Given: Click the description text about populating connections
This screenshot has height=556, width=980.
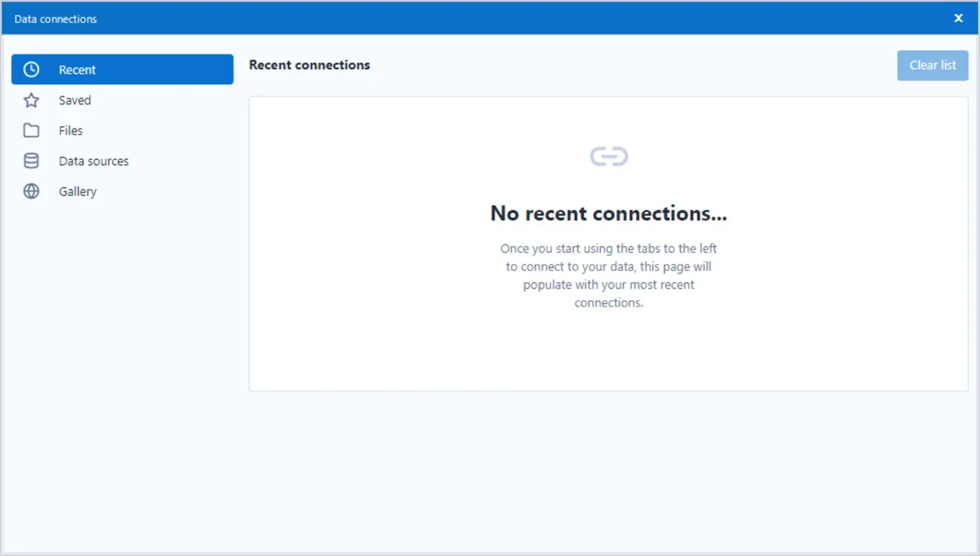Looking at the screenshot, I should (609, 276).
